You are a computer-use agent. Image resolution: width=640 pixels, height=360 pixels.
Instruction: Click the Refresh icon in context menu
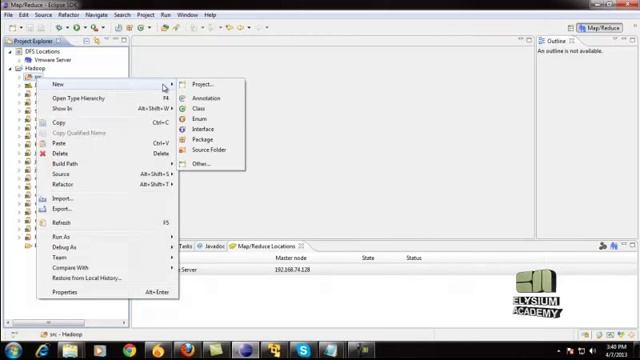(43, 223)
